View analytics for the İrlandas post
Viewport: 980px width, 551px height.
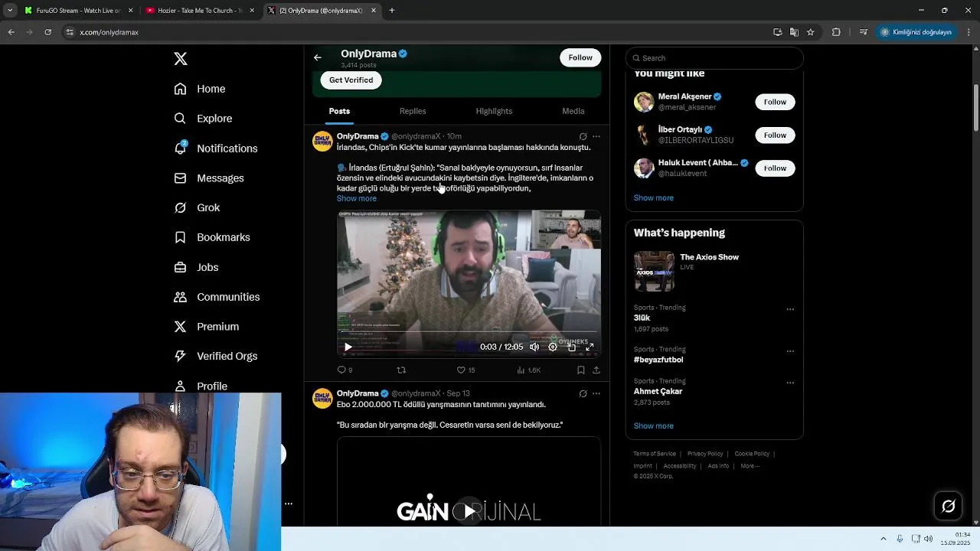point(528,370)
